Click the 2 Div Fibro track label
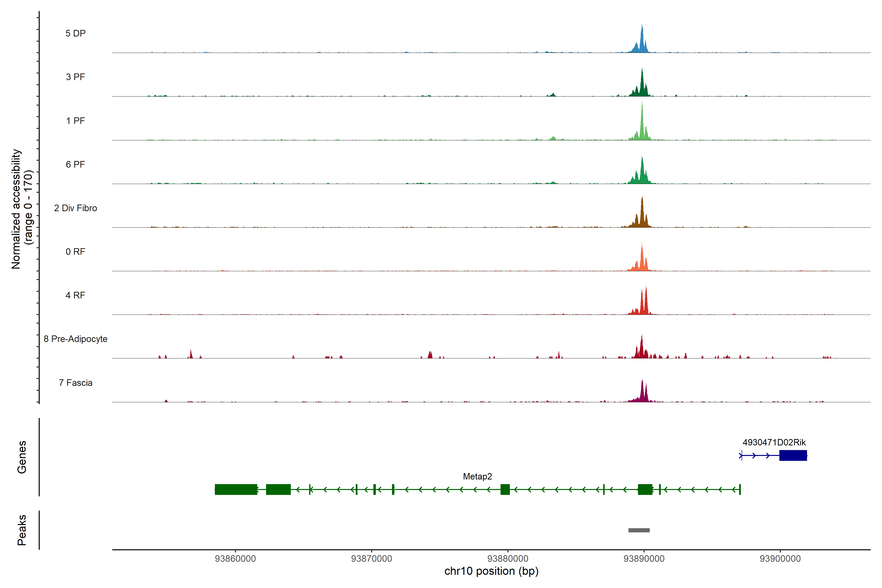 pyautogui.click(x=75, y=208)
